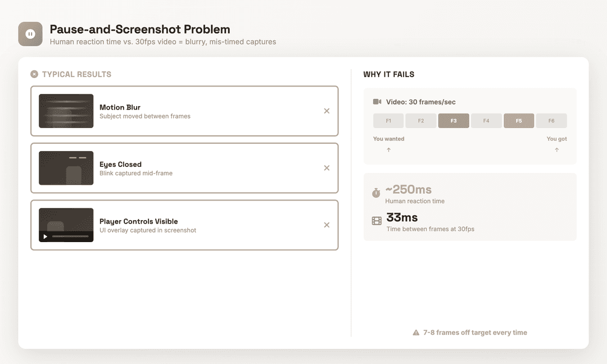This screenshot has height=364, width=607.
Task: Click 'Human reaction time' label
Action: 415,201
